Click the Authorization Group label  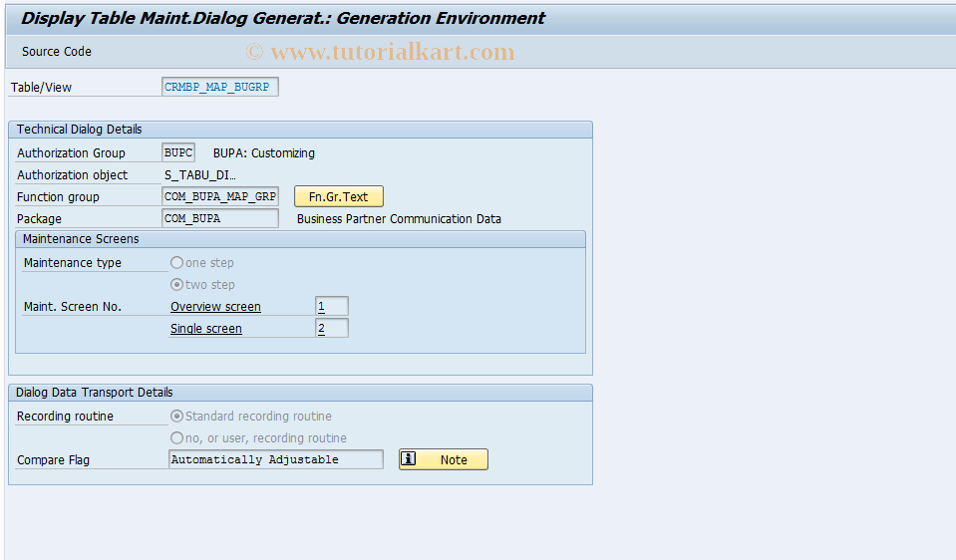tap(72, 152)
